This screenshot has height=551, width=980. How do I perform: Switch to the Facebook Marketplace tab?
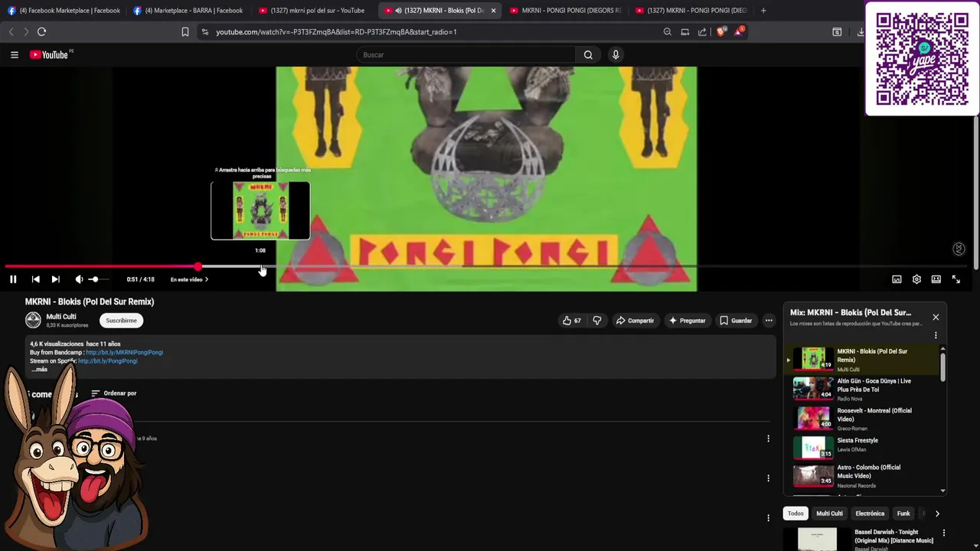(64, 11)
